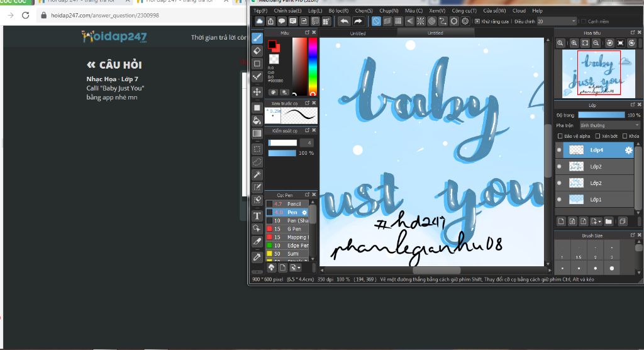
Task: Select the Text tool
Action: coord(257,215)
